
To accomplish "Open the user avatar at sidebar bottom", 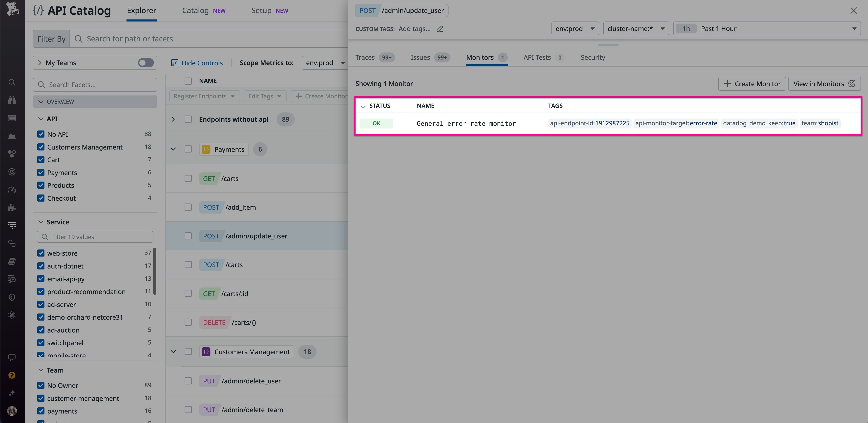I will tap(12, 411).
